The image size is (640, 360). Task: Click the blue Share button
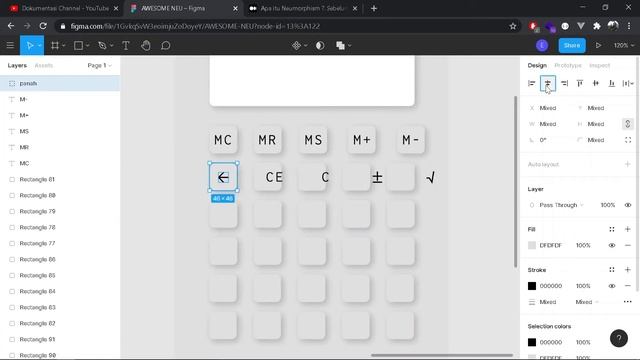coord(572,45)
